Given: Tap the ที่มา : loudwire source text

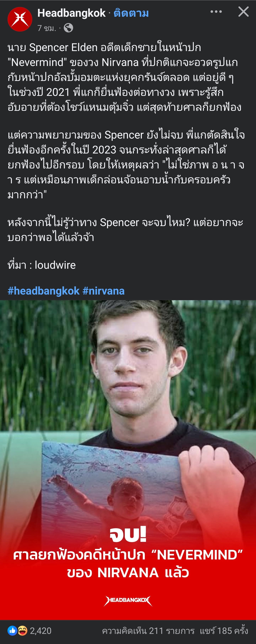Looking at the screenshot, I should 41,265.
